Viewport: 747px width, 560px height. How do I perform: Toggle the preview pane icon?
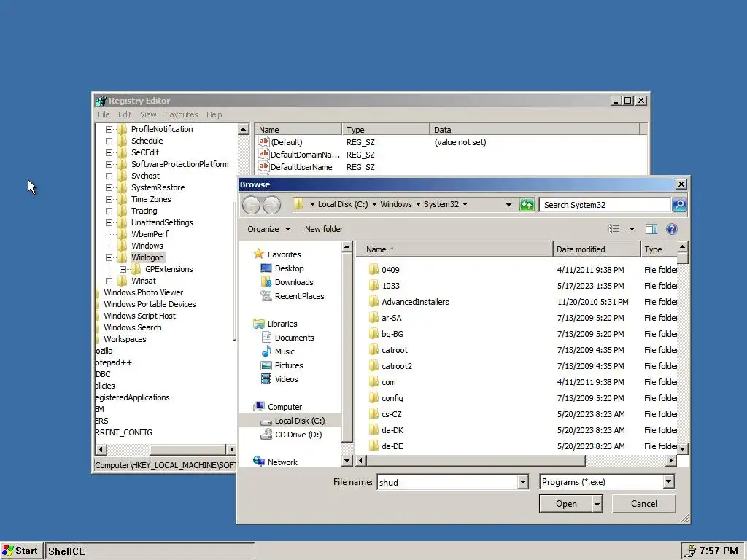tap(651, 229)
